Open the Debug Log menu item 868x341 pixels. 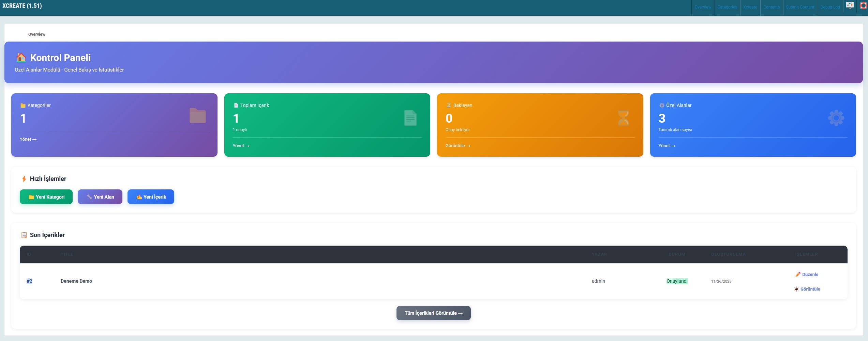830,7
